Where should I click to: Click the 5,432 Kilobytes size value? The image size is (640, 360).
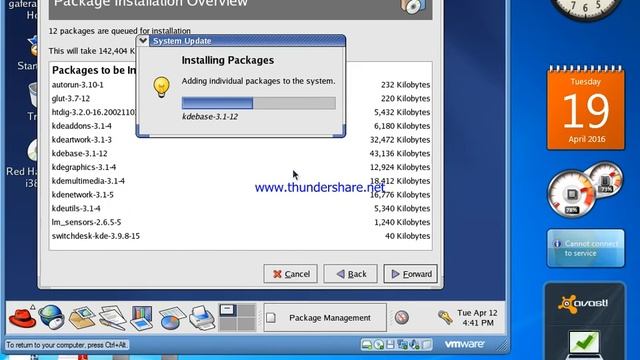[402, 112]
